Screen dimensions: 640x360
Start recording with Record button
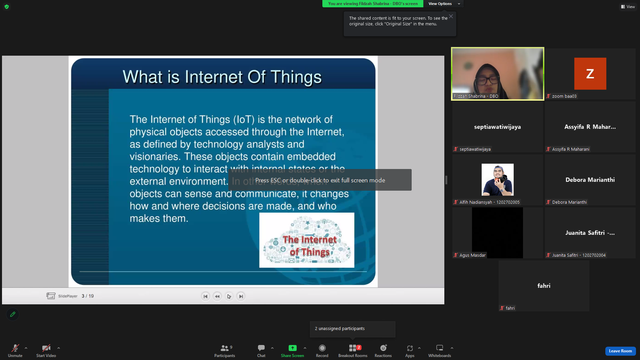[322, 350]
